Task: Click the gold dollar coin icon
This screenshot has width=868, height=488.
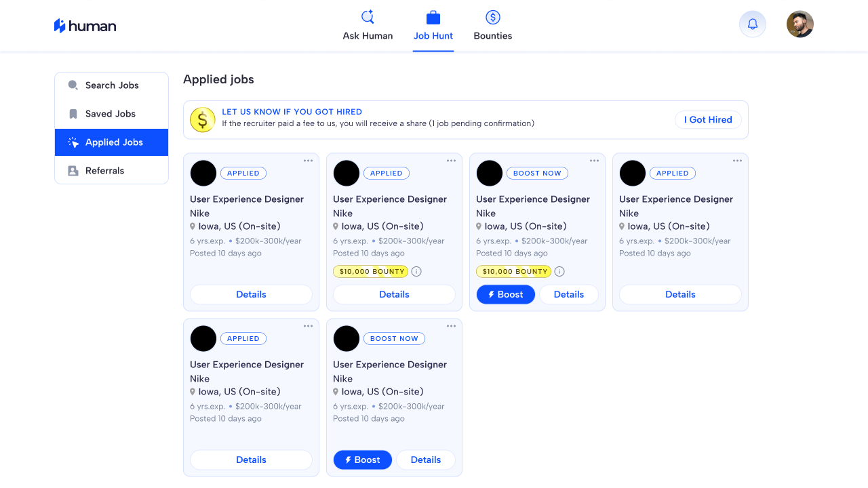Action: [202, 120]
